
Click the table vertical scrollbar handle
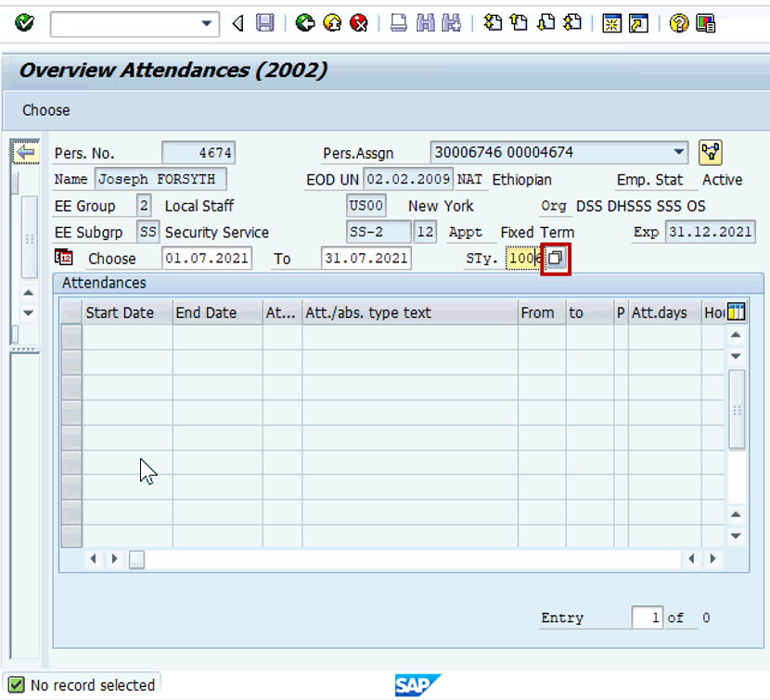[737, 410]
